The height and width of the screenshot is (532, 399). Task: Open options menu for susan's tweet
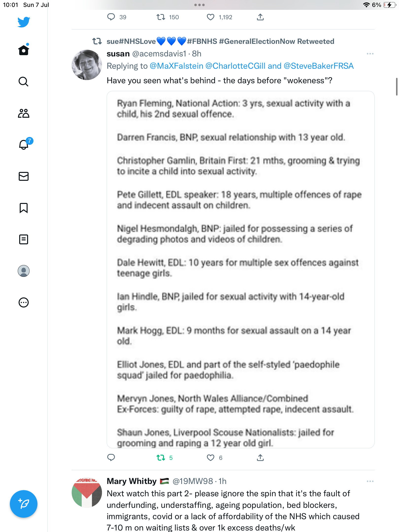370,54
